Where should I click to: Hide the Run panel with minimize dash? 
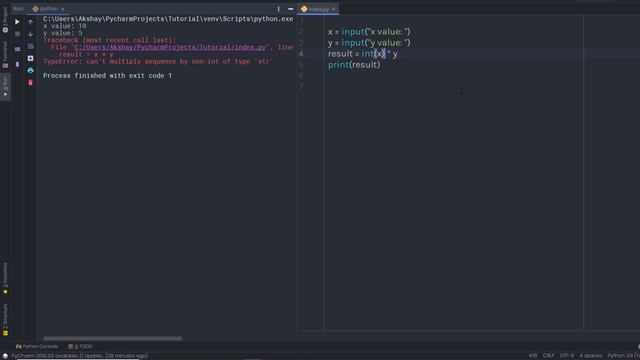pos(291,9)
